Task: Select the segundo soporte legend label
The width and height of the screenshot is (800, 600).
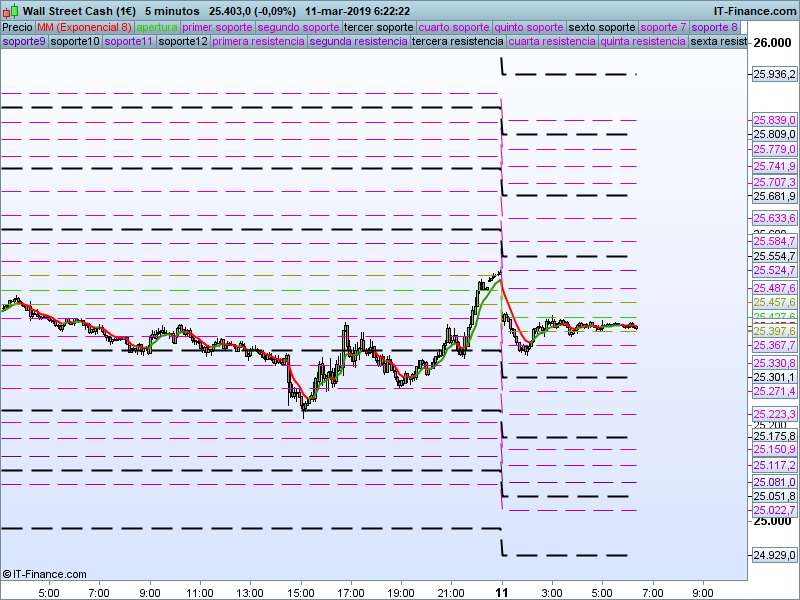Action: point(298,28)
